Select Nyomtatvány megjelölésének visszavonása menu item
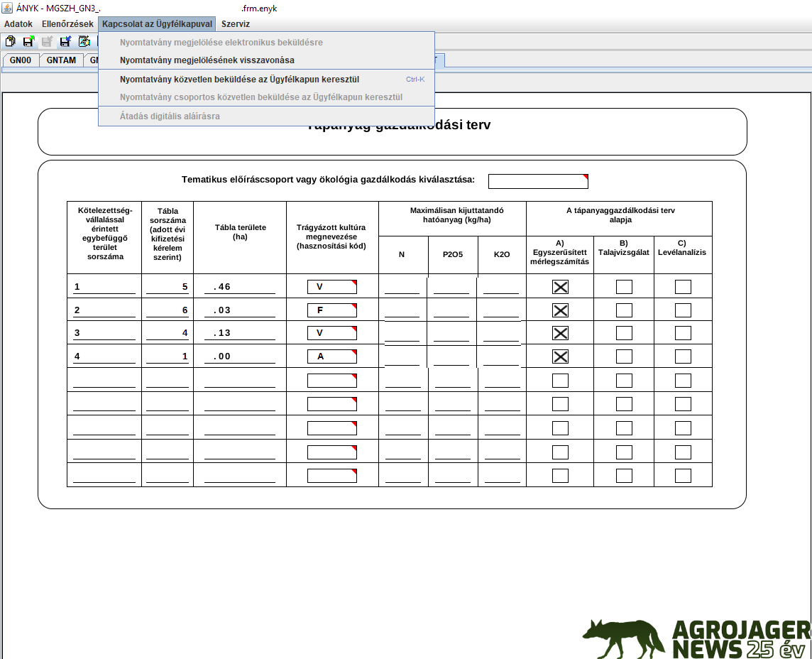This screenshot has width=812, height=659. (207, 60)
